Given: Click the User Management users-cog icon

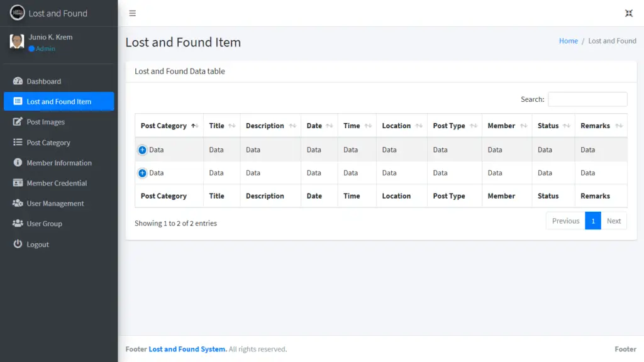Looking at the screenshot, I should pos(18,203).
